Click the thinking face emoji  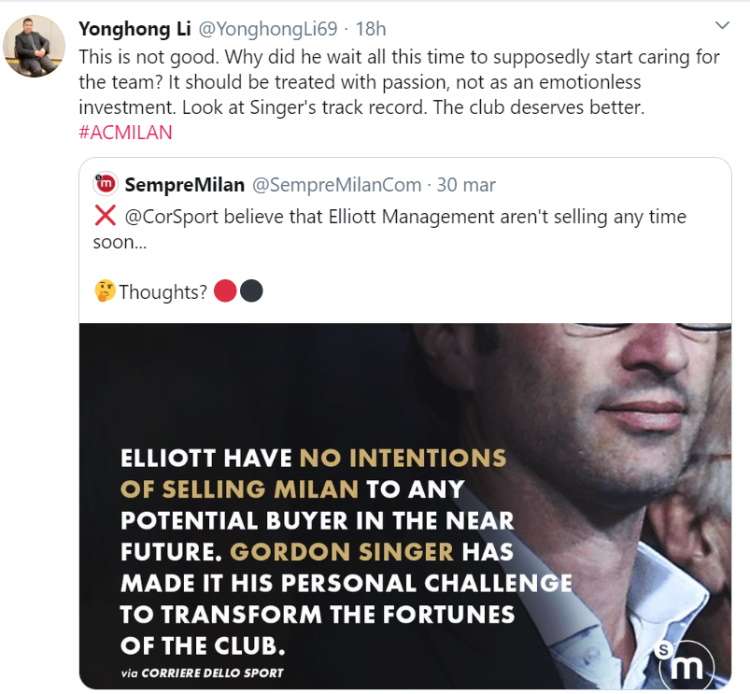(105, 291)
